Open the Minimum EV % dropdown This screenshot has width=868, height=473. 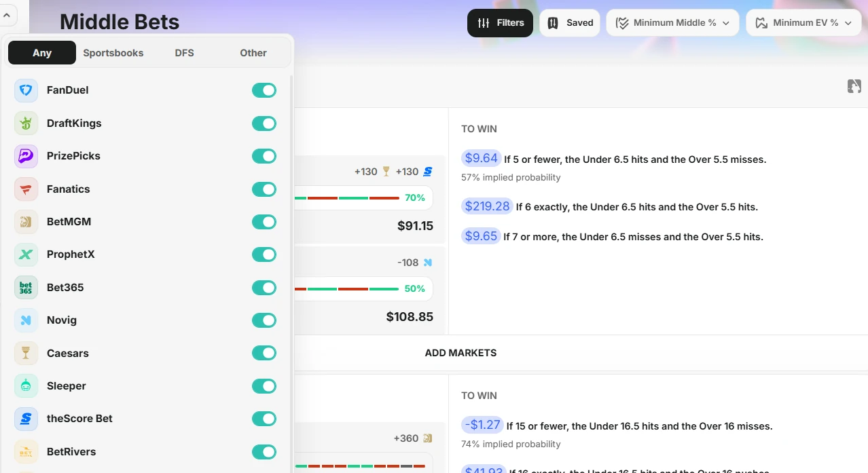click(803, 23)
